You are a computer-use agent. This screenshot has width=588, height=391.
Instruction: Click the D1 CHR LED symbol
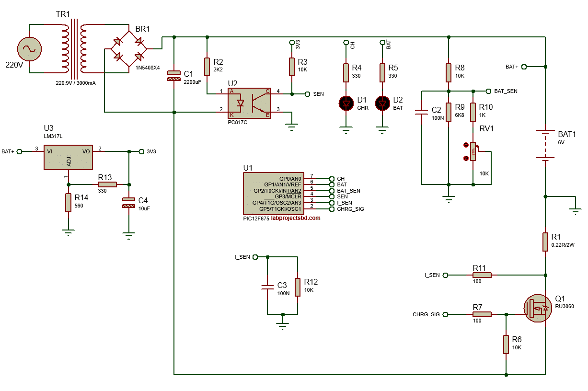346,103
